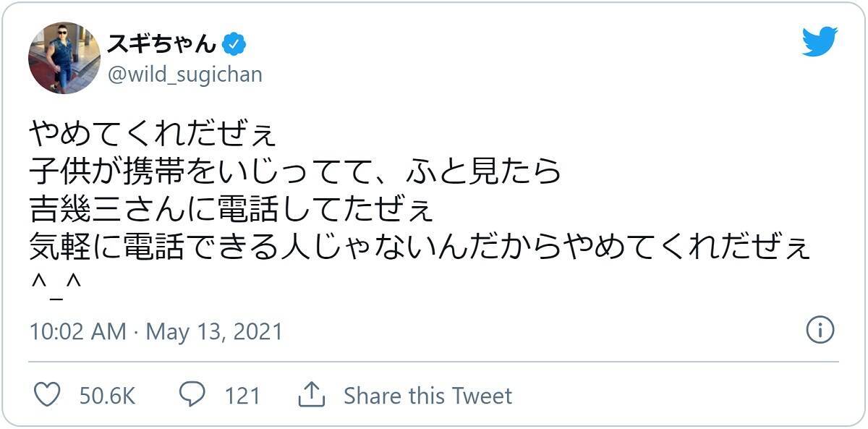
Task: Click the reply speech bubble icon
Action: pos(192,395)
